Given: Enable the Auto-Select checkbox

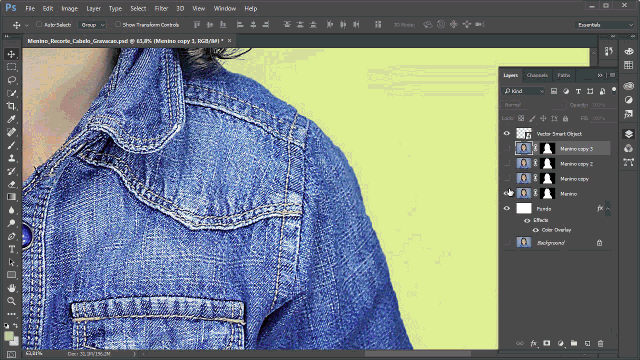Looking at the screenshot, I should click(39, 24).
